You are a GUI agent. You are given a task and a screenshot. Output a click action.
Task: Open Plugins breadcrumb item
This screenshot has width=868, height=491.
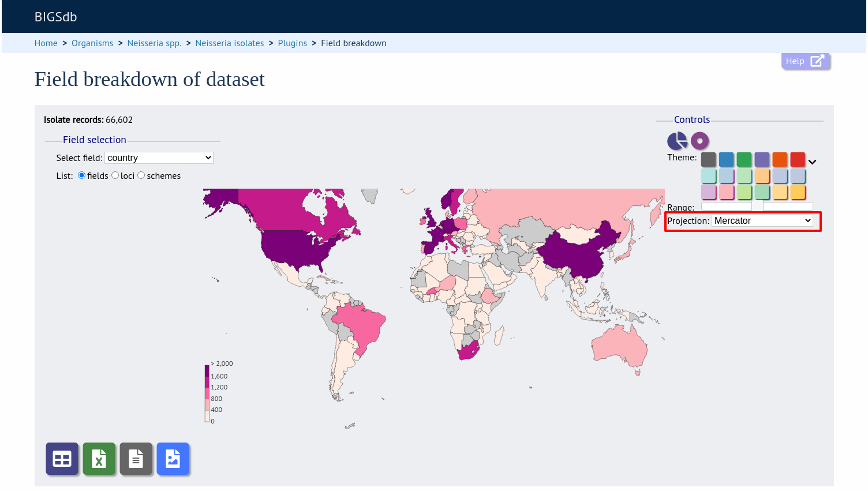click(x=293, y=43)
